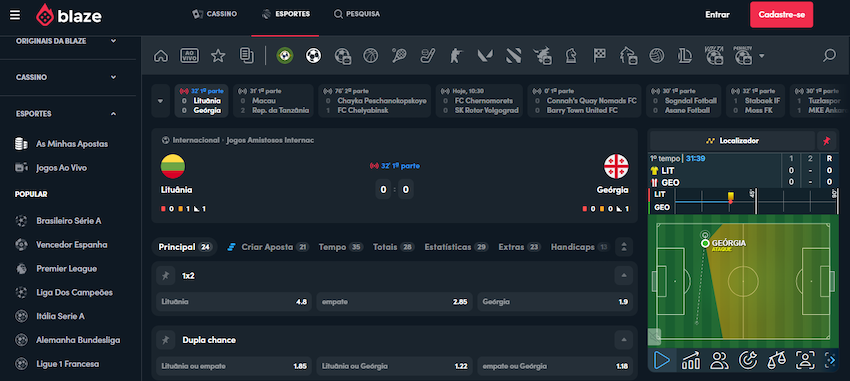The height and width of the screenshot is (381, 850).
Task: Open tracker player focus icon
Action: (x=806, y=360)
